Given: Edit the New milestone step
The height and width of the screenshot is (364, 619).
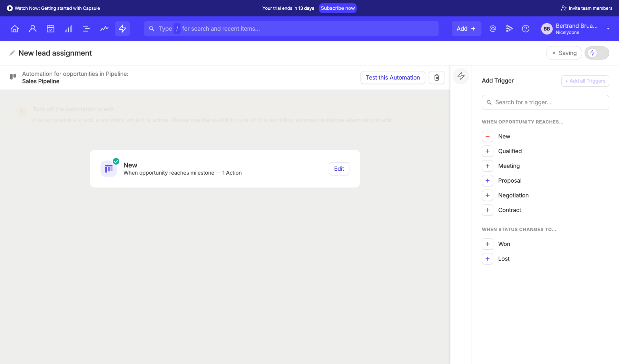Looking at the screenshot, I should pos(339,168).
